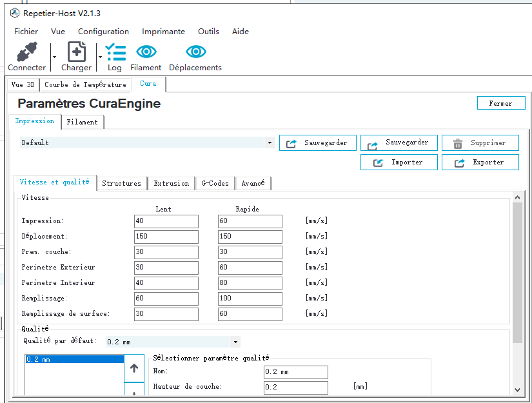The image size is (532, 403).
Task: Click the Importer button
Action: pos(399,162)
